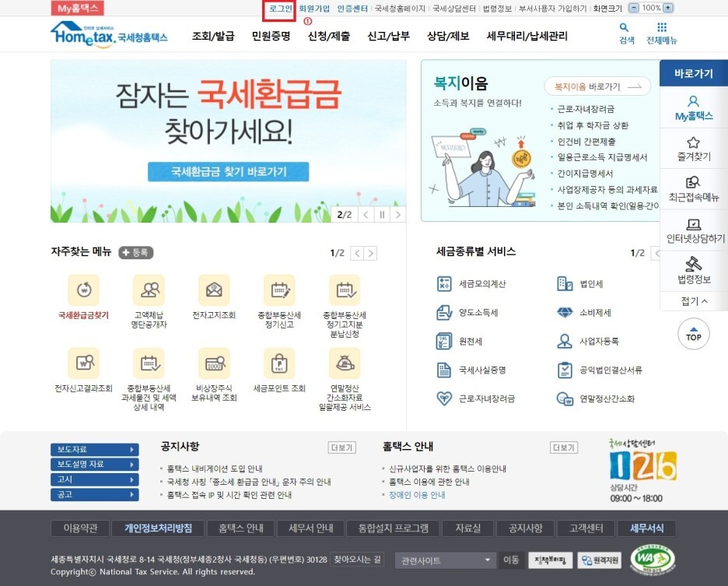
Task: Open the 종합부동산세 과세물건 및 세액 상세내역 icon
Action: point(149,363)
